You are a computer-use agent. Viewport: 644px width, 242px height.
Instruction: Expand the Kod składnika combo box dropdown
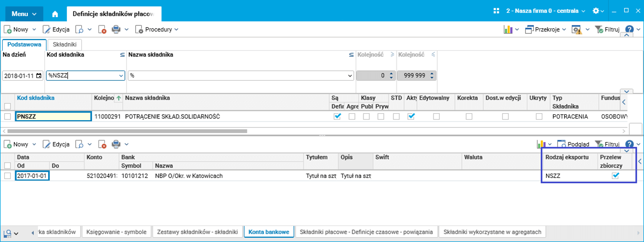point(120,76)
